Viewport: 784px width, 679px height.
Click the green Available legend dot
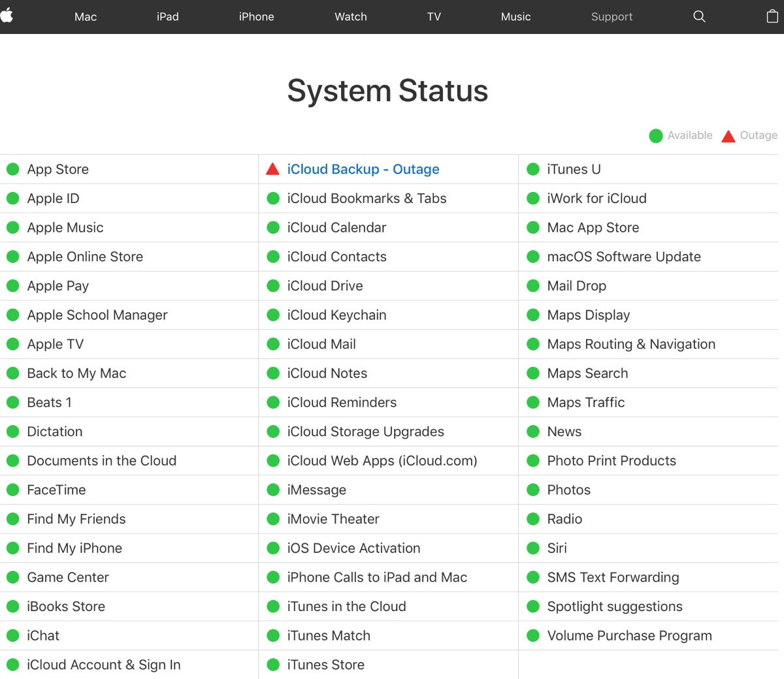(x=655, y=135)
